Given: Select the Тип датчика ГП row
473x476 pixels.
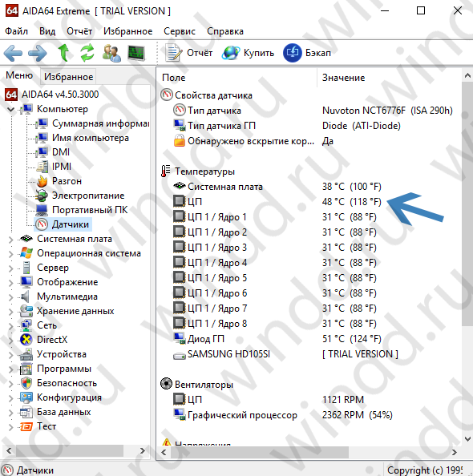Looking at the screenshot, I should click(287, 125).
